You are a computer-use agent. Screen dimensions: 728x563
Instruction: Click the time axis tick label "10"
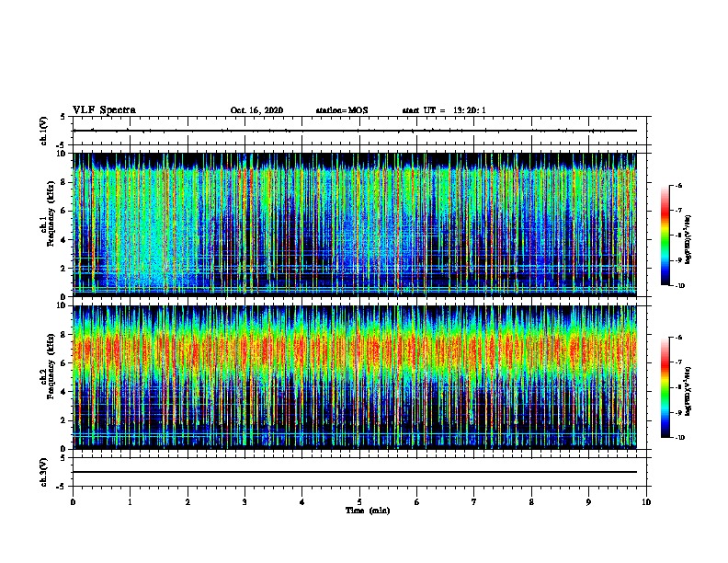tap(646, 502)
